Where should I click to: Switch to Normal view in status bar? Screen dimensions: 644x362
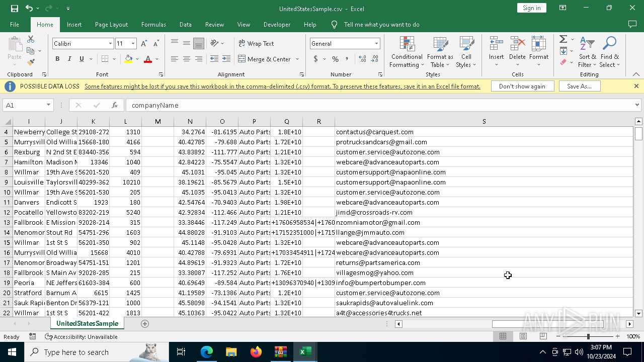click(x=503, y=336)
